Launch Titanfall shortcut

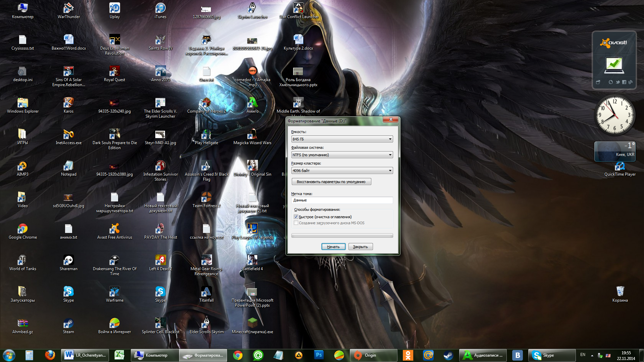tap(206, 294)
